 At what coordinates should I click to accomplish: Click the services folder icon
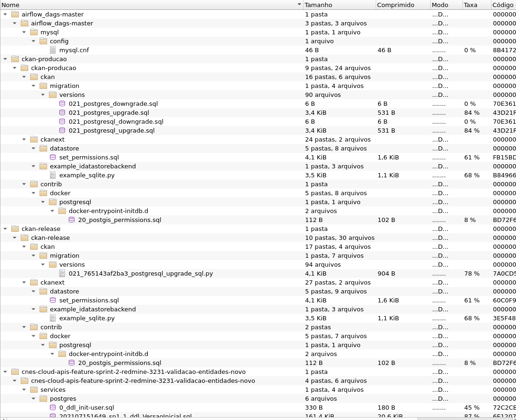click(34, 389)
